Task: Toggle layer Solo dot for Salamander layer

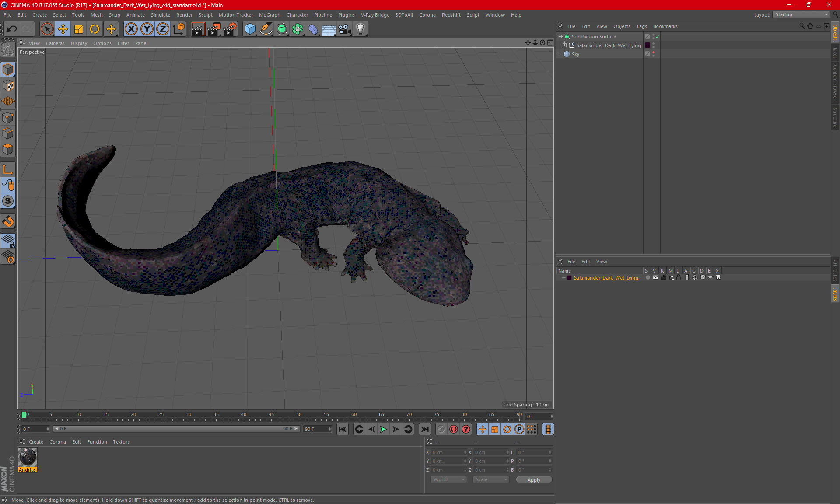Action: pos(647,277)
